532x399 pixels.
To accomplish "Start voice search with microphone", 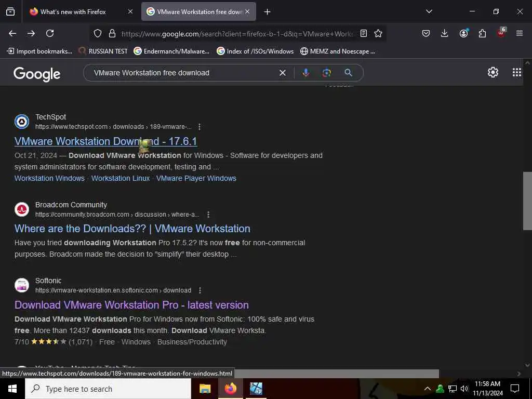I will click(x=305, y=73).
